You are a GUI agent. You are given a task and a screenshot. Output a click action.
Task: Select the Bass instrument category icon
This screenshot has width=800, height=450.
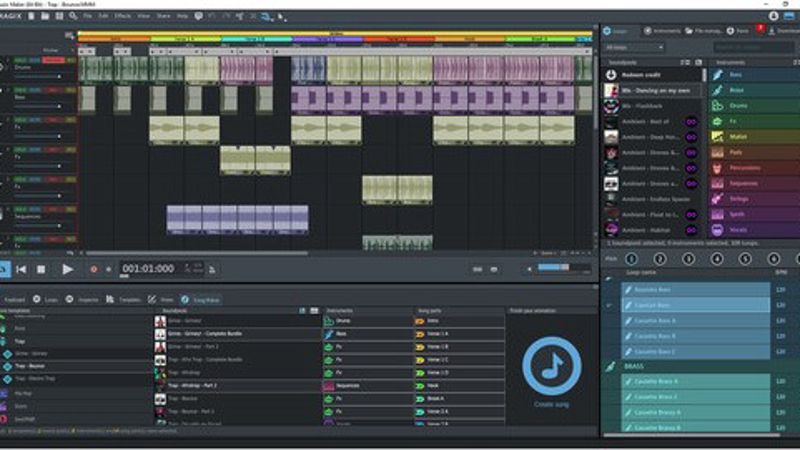point(717,74)
